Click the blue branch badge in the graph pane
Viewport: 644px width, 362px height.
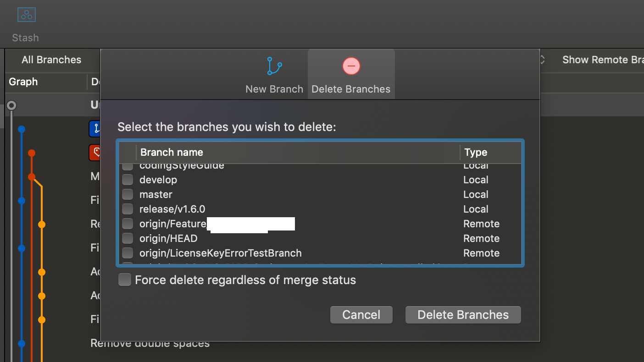click(x=95, y=129)
